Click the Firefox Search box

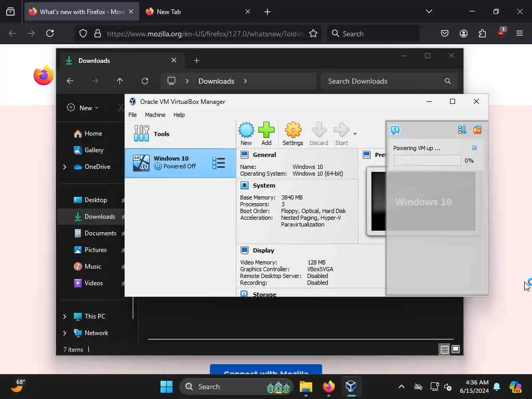pyautogui.click(x=373, y=34)
